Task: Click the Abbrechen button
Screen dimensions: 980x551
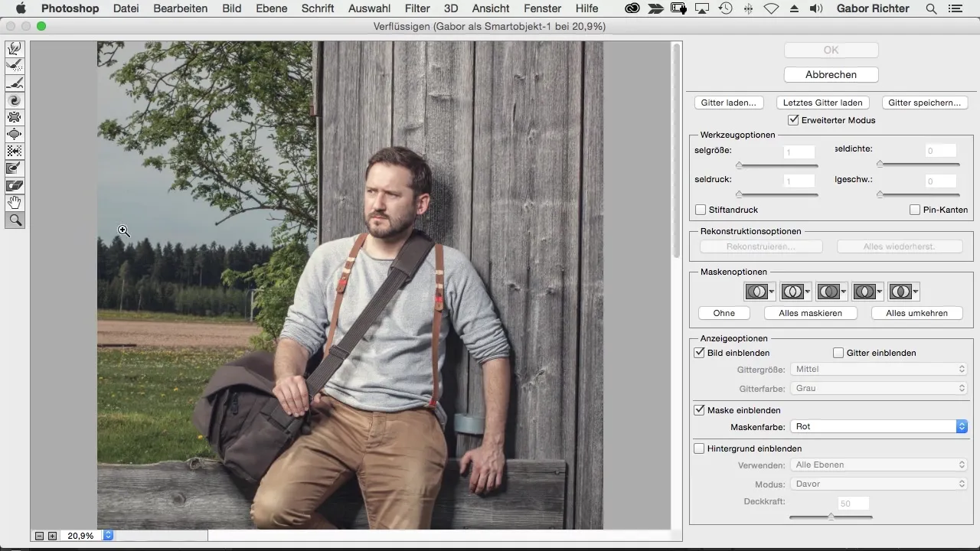Action: [831, 74]
